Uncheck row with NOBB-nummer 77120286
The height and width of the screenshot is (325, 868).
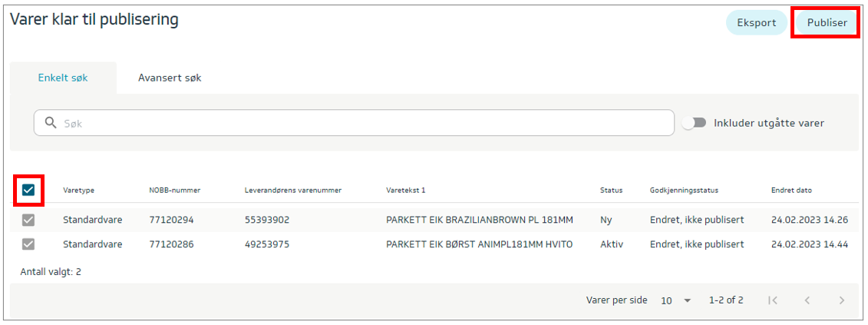click(28, 244)
